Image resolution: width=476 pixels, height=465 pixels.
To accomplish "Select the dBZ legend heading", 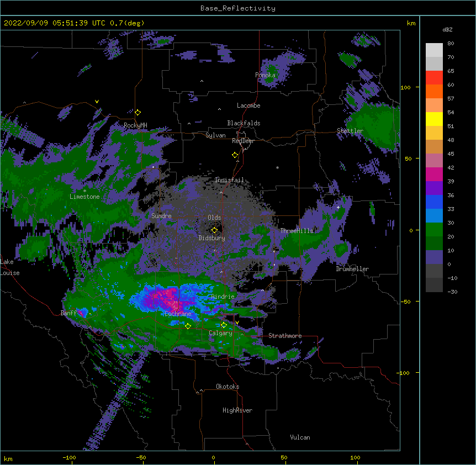I will click(x=447, y=29).
